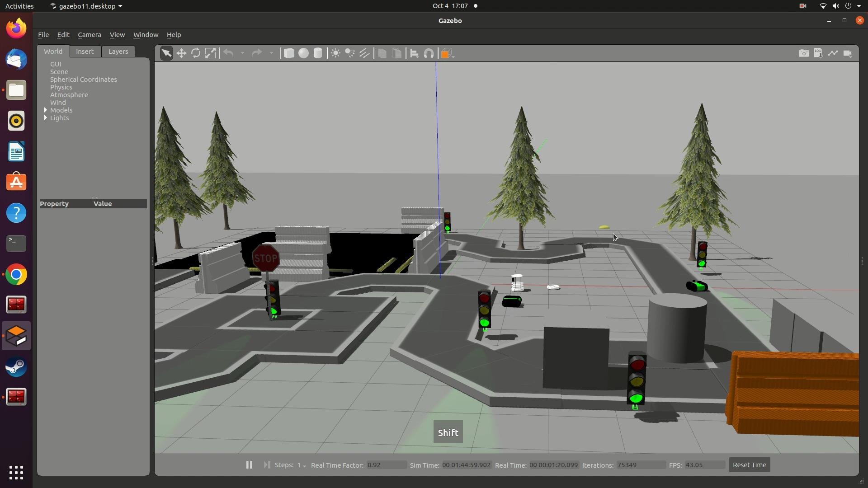Expand the Lights tree node

click(46, 118)
